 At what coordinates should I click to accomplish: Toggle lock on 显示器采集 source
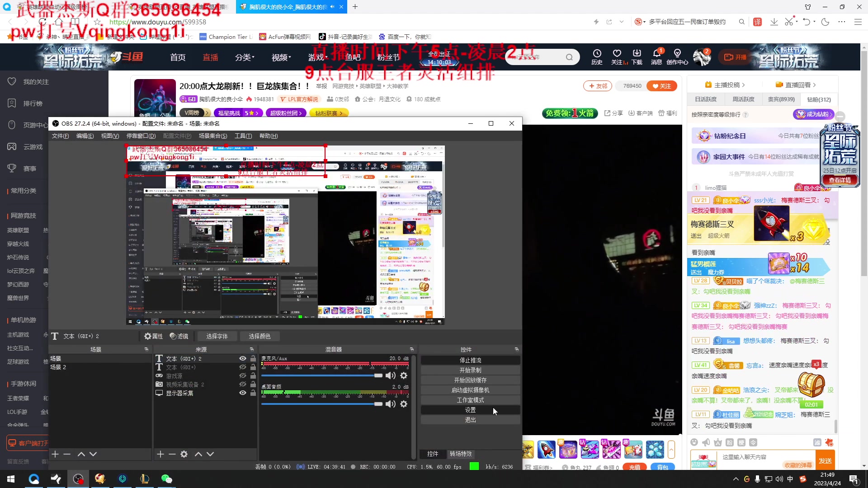point(253,393)
